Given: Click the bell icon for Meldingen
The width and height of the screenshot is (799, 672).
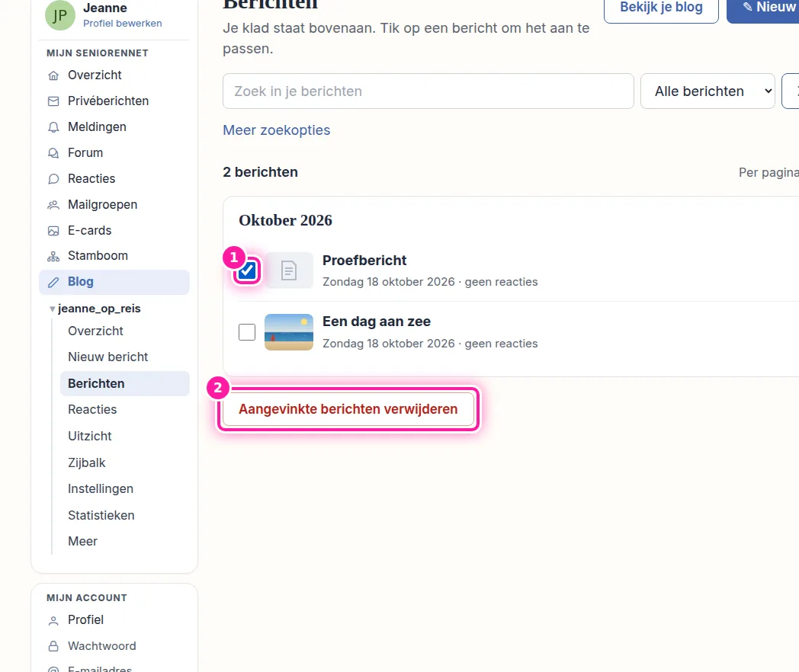Looking at the screenshot, I should (x=53, y=127).
